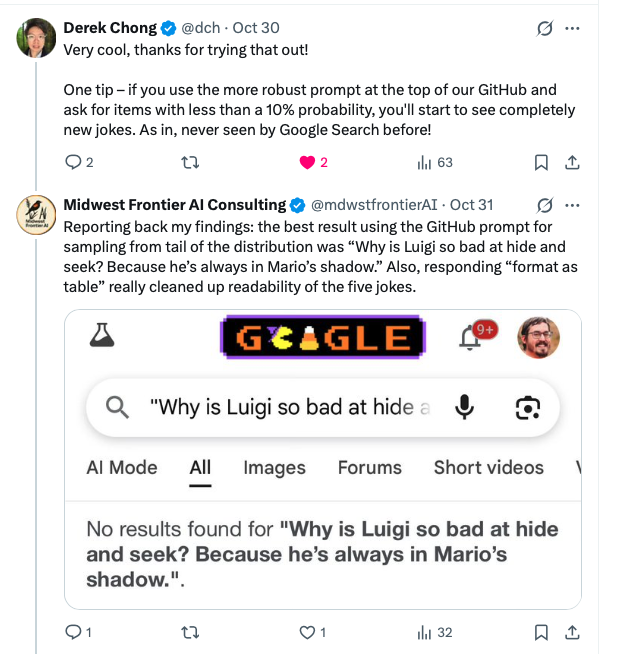The width and height of the screenshot is (619, 654).
Task: Bookmark Derek Chong's tweet
Action: (540, 162)
